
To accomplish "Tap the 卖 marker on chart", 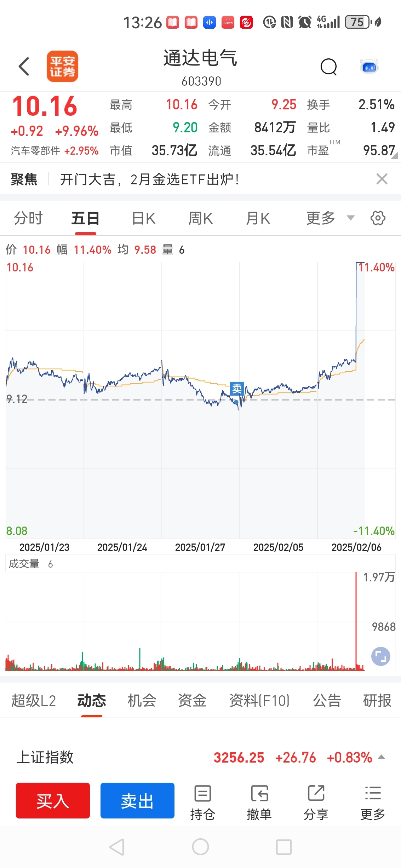I will (x=237, y=389).
